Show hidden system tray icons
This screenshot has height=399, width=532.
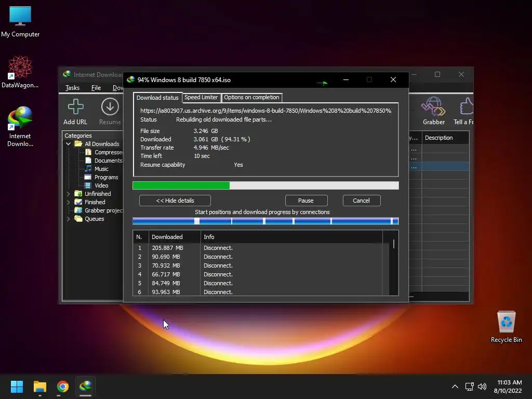455,387
